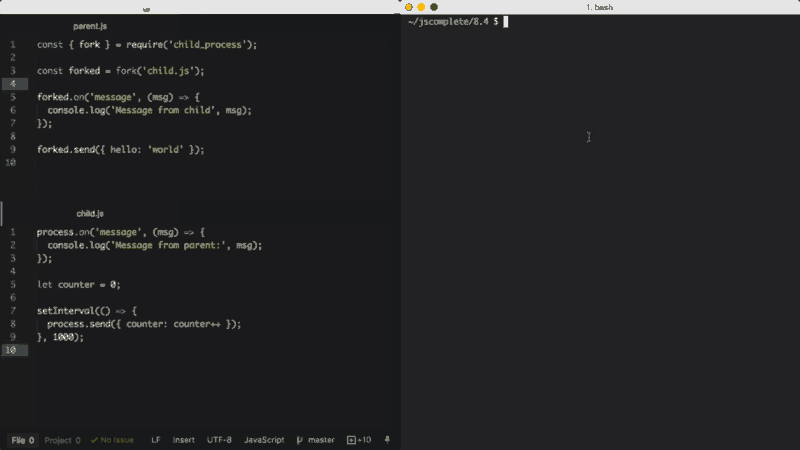The height and width of the screenshot is (450, 800).
Task: Click process.send counter line
Action: (144, 324)
